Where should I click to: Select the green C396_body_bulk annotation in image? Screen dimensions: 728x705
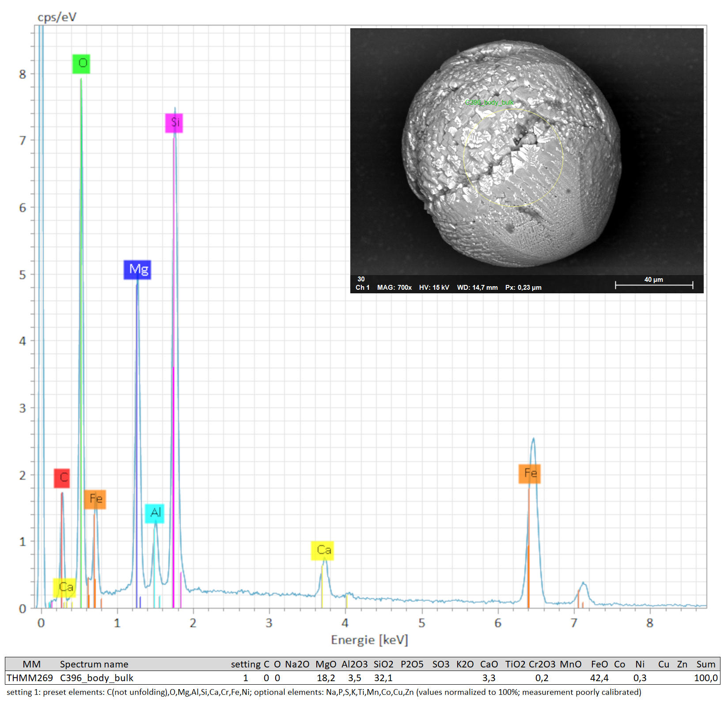point(489,102)
